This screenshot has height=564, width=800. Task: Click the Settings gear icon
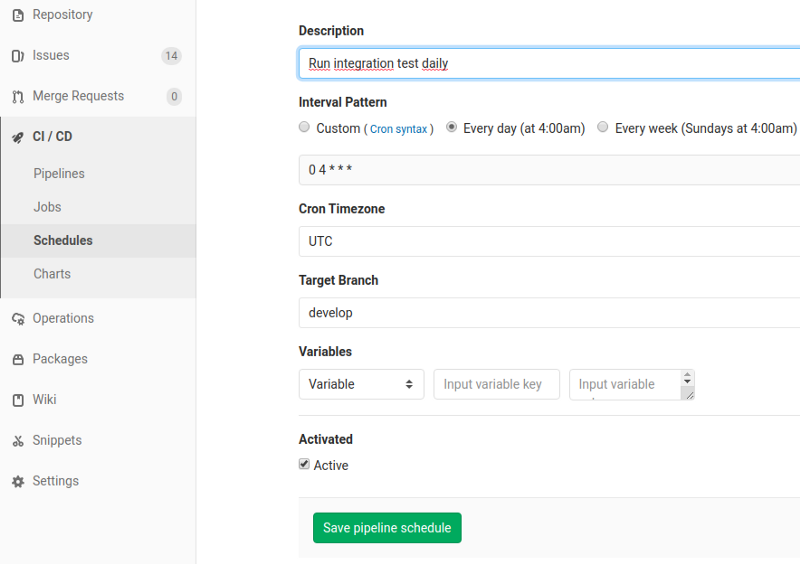tap(17, 482)
